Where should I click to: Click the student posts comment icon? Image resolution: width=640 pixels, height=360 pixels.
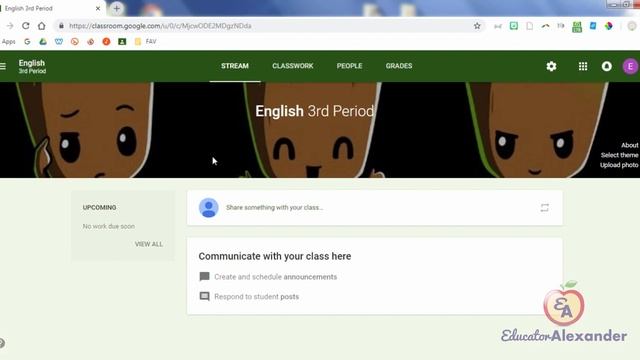[x=204, y=296]
